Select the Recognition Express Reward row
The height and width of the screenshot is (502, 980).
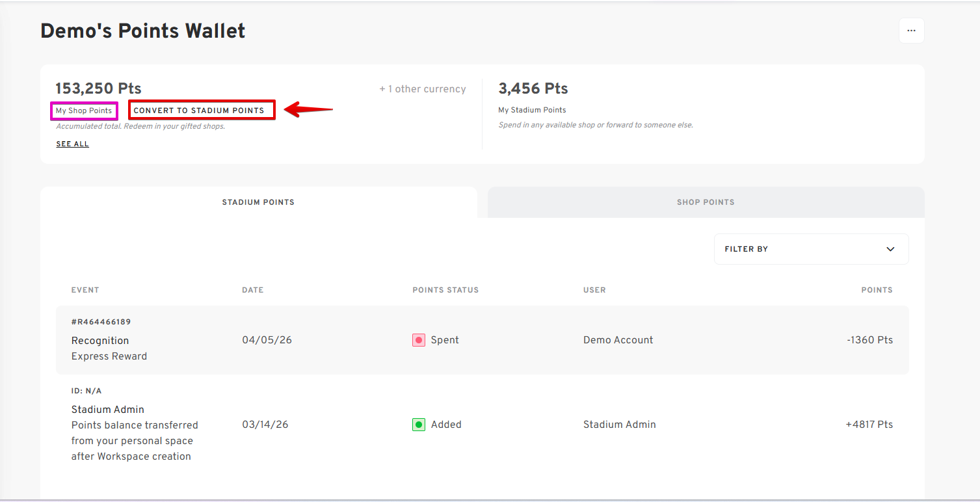(482, 340)
